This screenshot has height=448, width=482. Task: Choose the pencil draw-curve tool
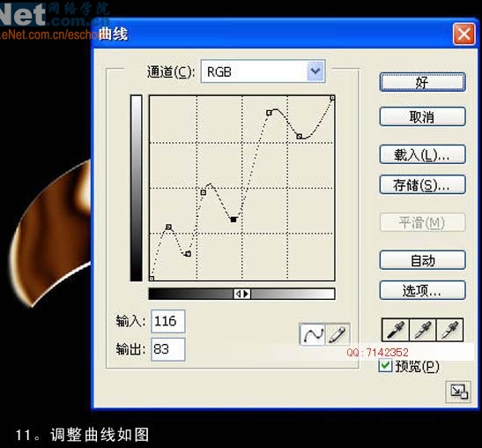(337, 334)
